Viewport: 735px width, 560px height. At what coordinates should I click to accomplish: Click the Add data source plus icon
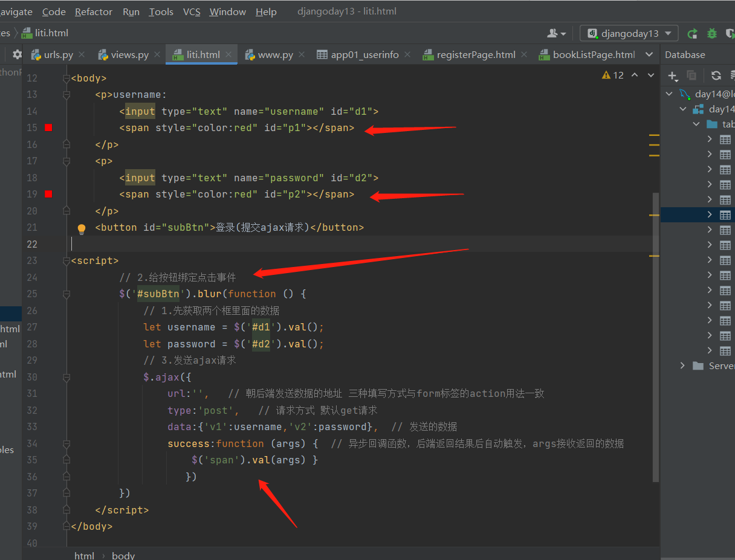point(673,76)
